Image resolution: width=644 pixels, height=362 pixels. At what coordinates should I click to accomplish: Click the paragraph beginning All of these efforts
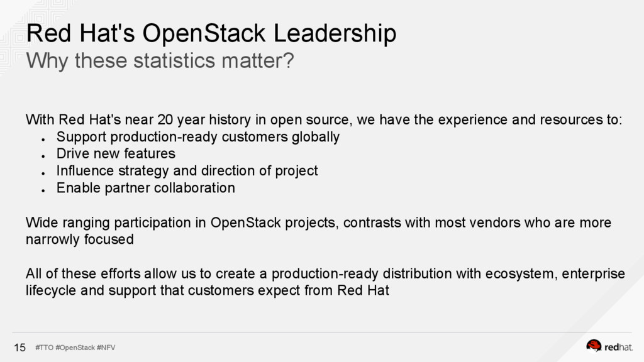pyautogui.click(x=325, y=282)
